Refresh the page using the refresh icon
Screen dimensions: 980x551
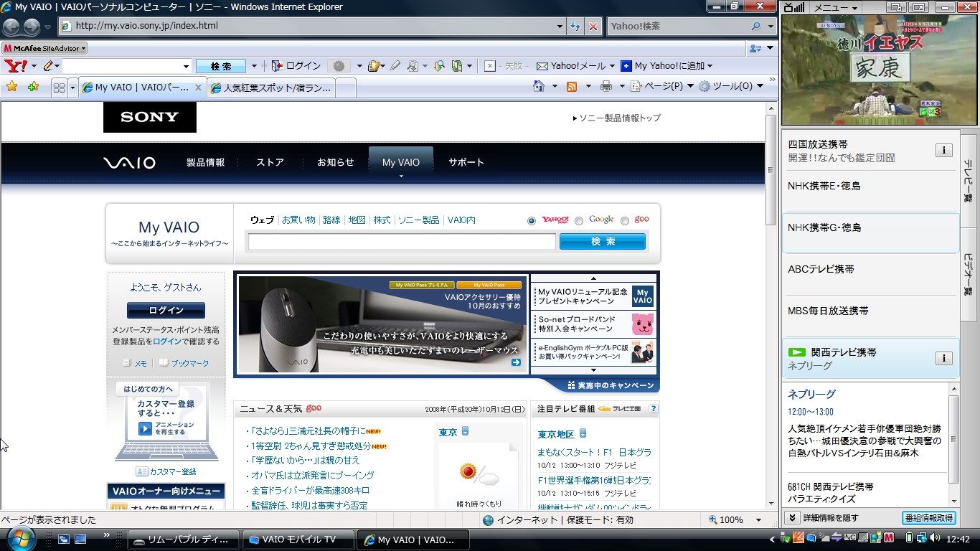point(575,27)
